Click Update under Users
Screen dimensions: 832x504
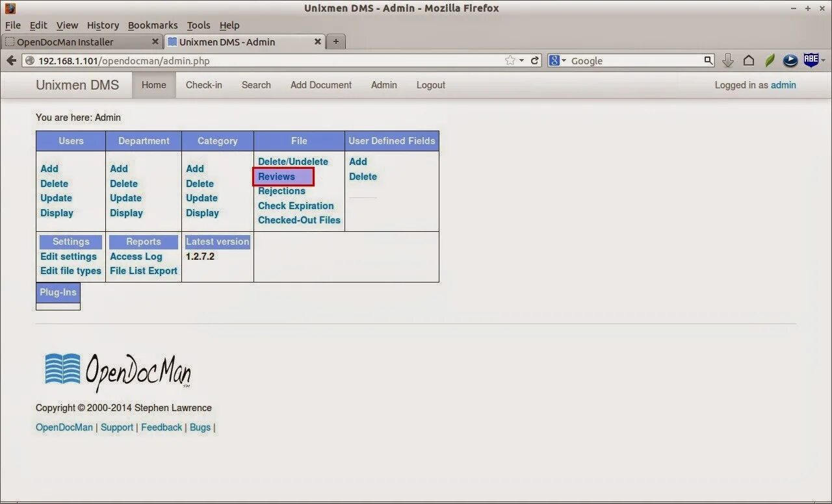pos(56,198)
